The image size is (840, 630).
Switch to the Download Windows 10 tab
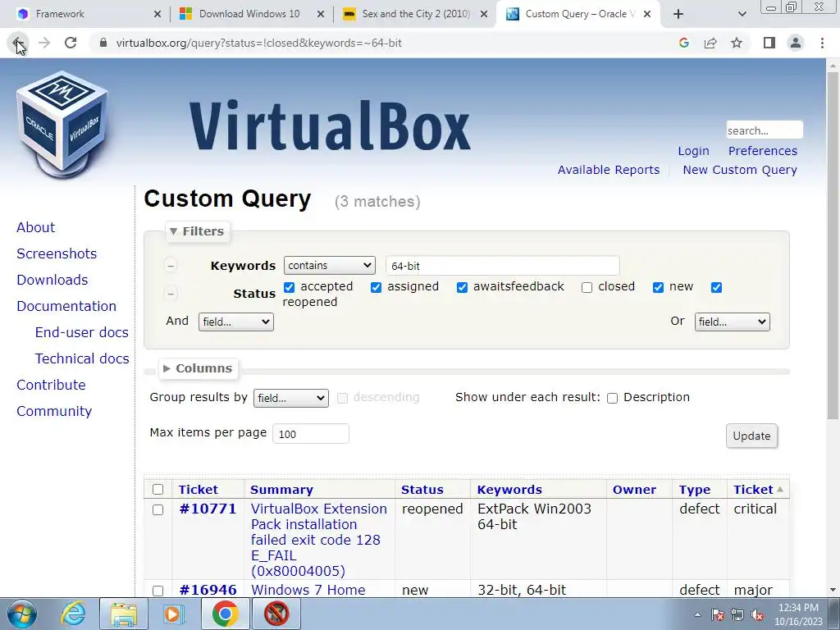252,14
